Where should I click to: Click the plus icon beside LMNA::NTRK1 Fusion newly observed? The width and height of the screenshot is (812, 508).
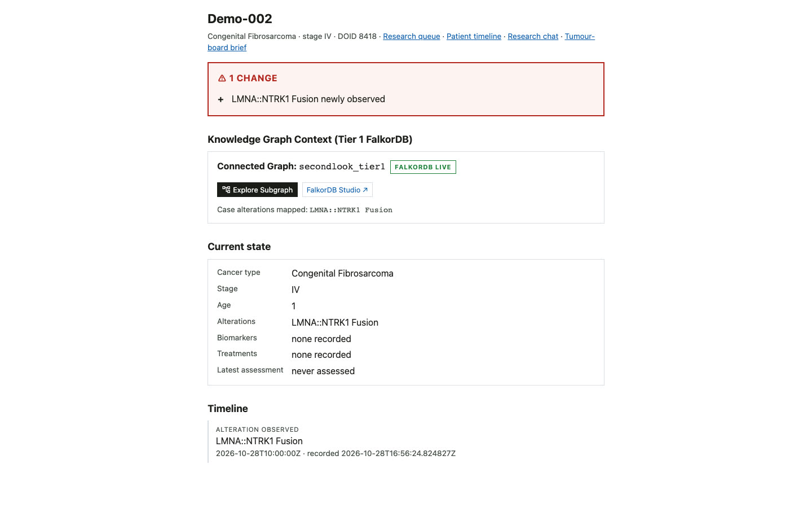pyautogui.click(x=221, y=99)
